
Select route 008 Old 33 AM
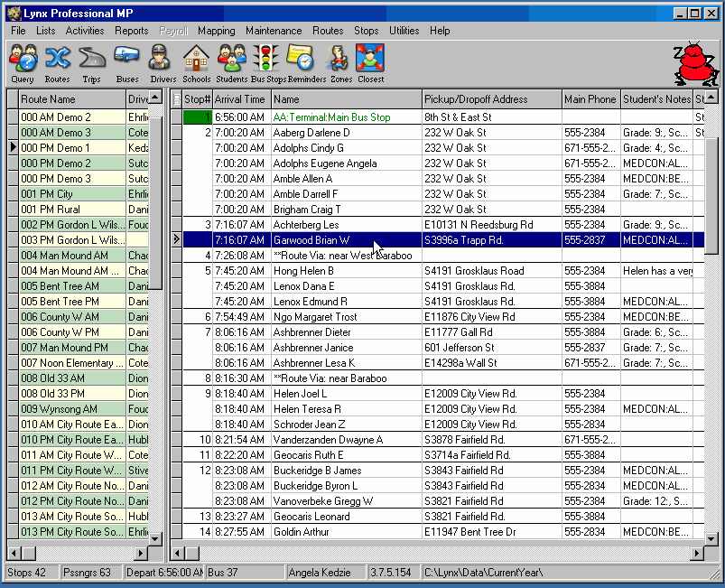click(72, 378)
